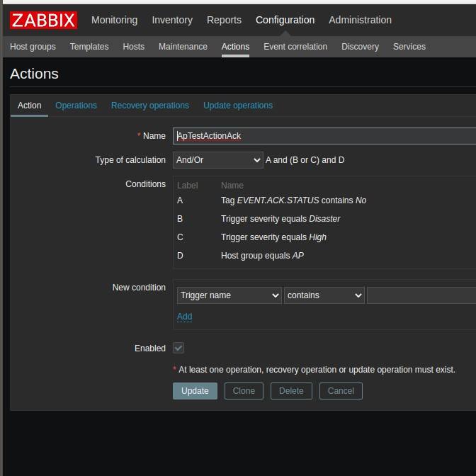Go to Services submenu
Image resolution: width=476 pixels, height=476 pixels.
click(x=409, y=47)
